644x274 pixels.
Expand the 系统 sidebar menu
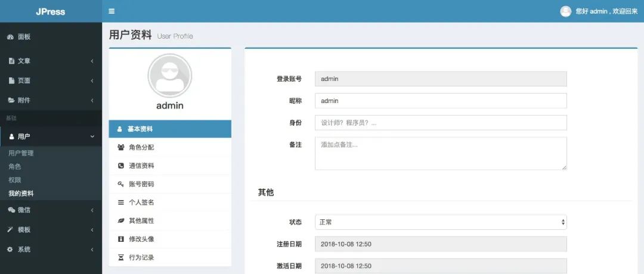point(51,249)
